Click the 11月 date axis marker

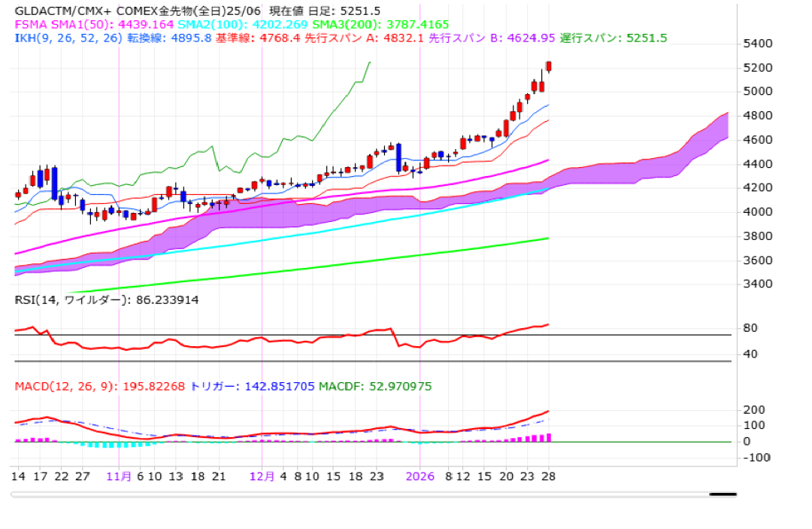click(x=119, y=476)
